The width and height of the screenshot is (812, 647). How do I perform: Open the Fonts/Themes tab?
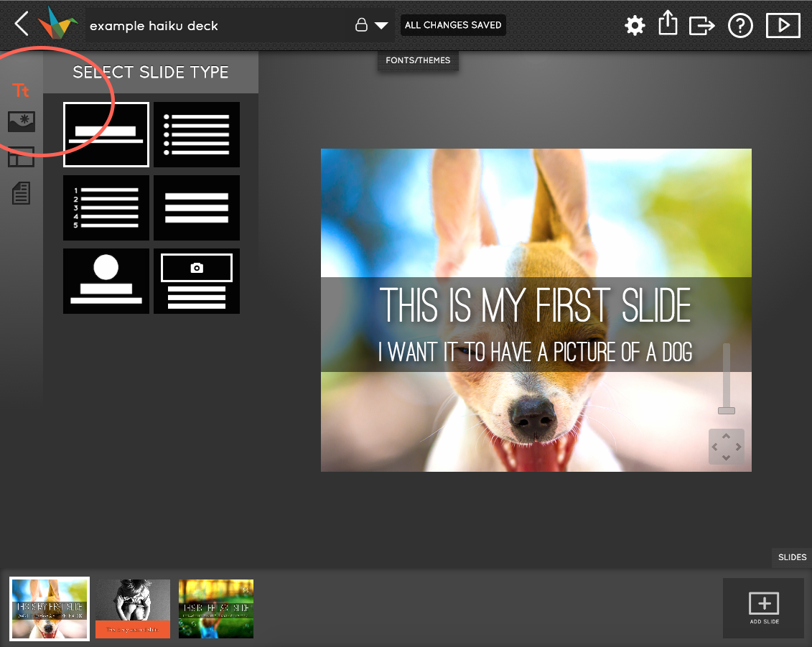point(418,60)
